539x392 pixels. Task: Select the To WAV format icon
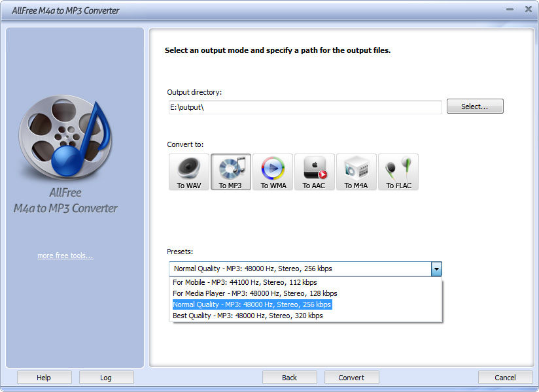pyautogui.click(x=189, y=172)
